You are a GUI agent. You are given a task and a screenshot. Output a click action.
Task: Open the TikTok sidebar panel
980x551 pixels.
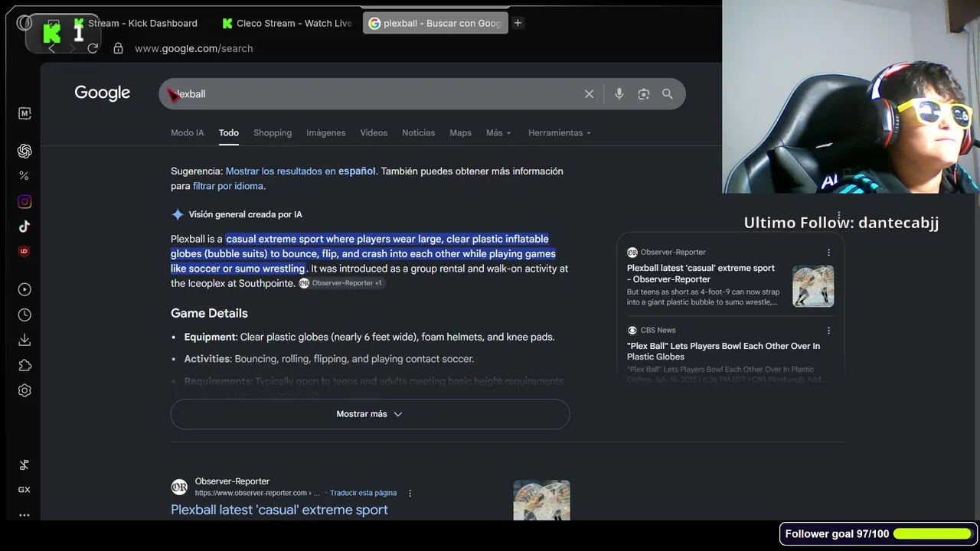tap(24, 227)
